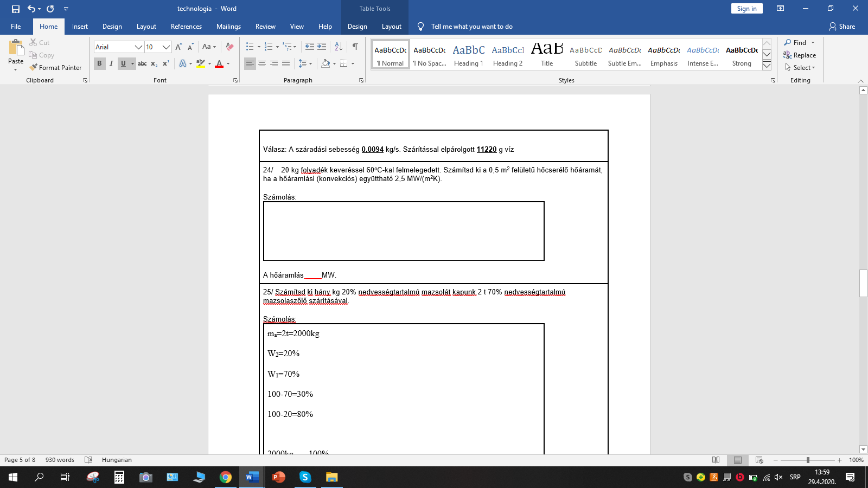Viewport: 868px width, 488px height.
Task: Click the Sort paragraph icon
Action: [x=339, y=47]
